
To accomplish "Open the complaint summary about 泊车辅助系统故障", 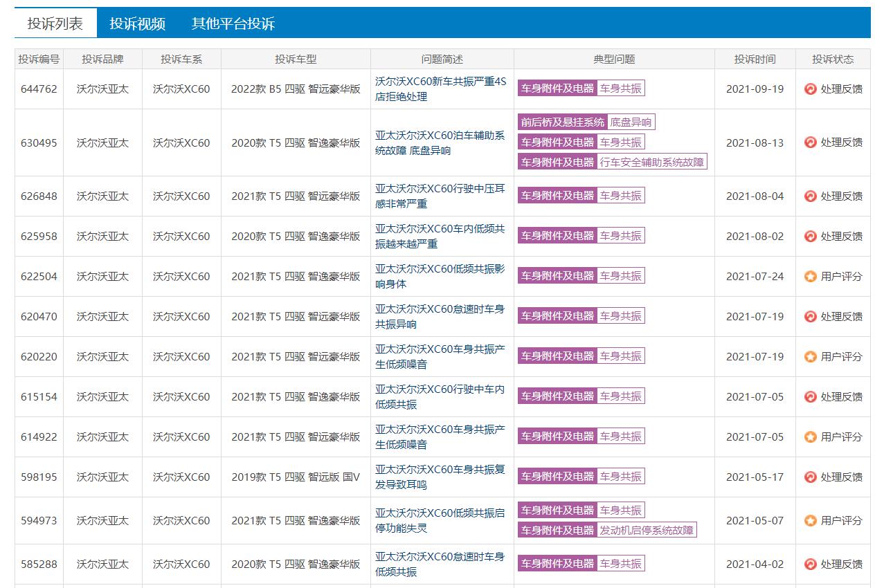I will tap(441, 142).
